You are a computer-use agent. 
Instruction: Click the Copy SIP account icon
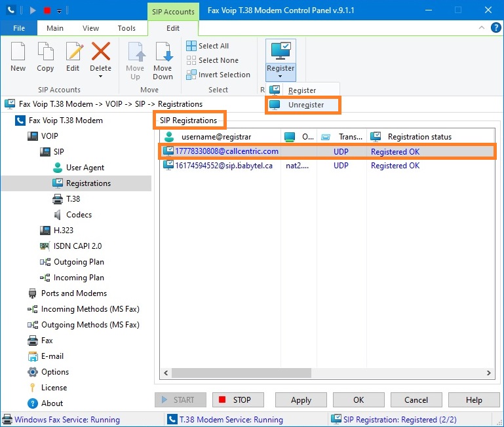[45, 51]
